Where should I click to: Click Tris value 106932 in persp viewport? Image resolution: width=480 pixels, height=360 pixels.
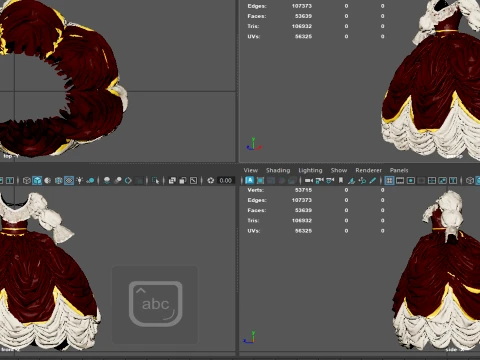coord(302,26)
